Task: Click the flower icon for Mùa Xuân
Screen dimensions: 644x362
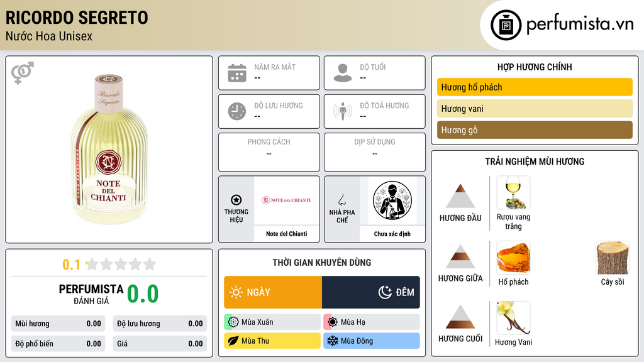Action: 233,322
